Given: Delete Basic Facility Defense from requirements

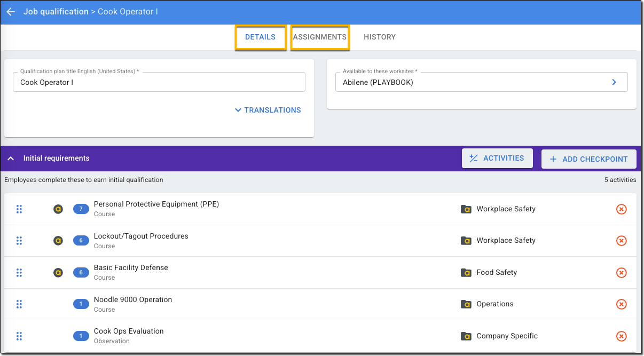Looking at the screenshot, I should 621,273.
